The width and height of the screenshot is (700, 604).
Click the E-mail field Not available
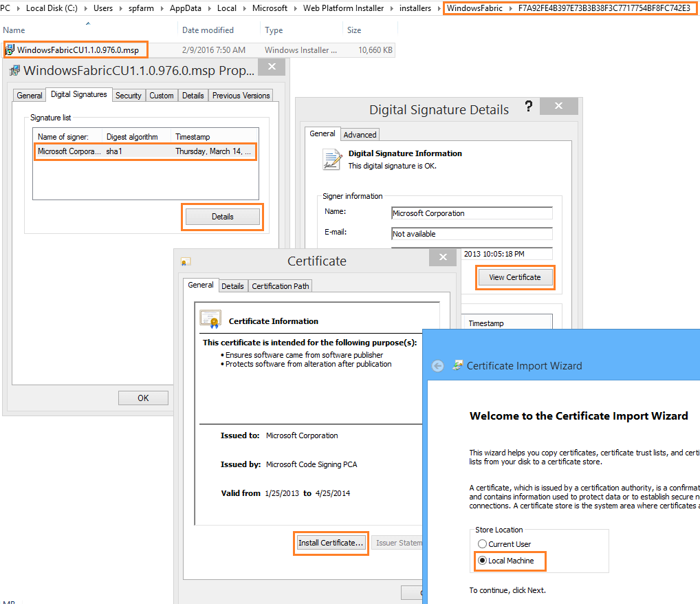point(472,234)
